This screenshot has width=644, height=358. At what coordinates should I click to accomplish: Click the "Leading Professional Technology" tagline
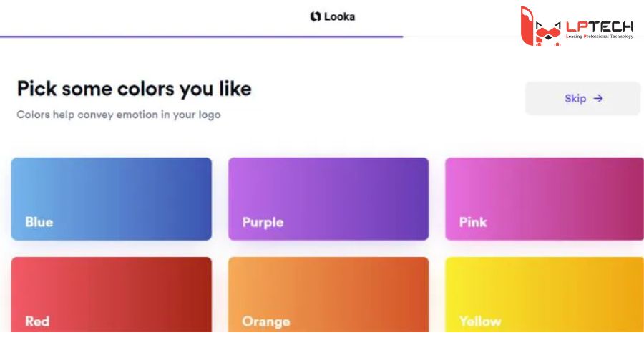600,37
